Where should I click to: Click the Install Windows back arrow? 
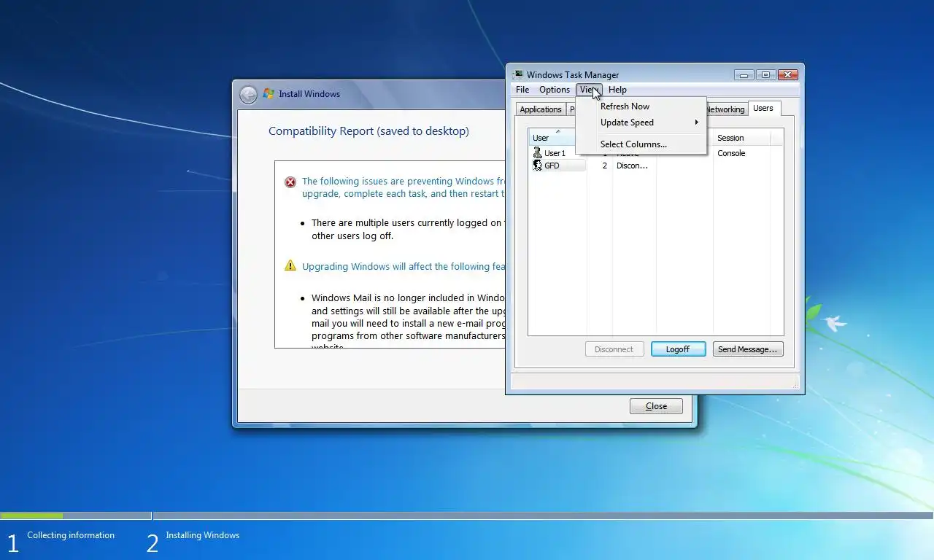click(248, 94)
